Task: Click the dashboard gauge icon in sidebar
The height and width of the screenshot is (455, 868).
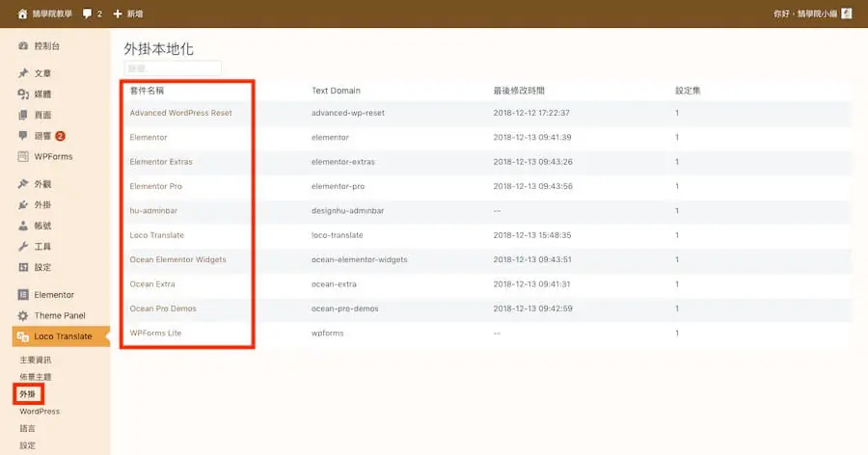Action: (23, 46)
